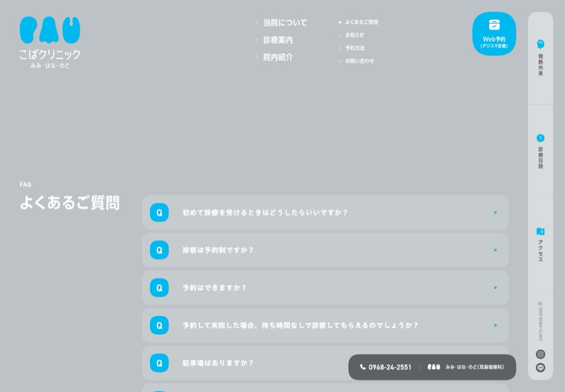This screenshot has width=565, height=392.
Task: Click © 2025 KOBA CLINIC copyright text
Action: [540, 322]
